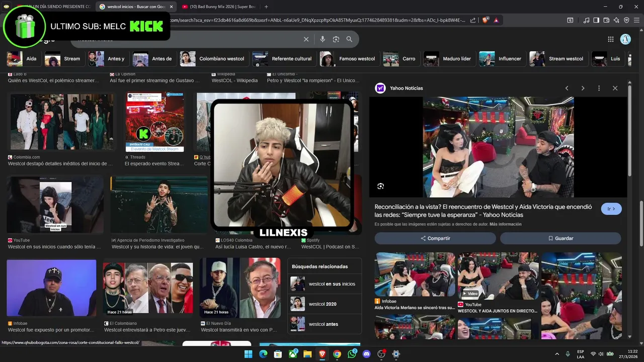The height and width of the screenshot is (362, 644).
Task: Open El Colombiano Westcol entrevistará a Petro image
Action: point(148,288)
